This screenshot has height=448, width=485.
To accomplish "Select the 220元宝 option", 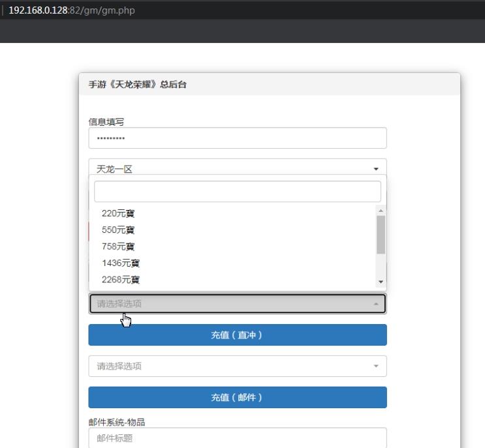I will [232, 213].
